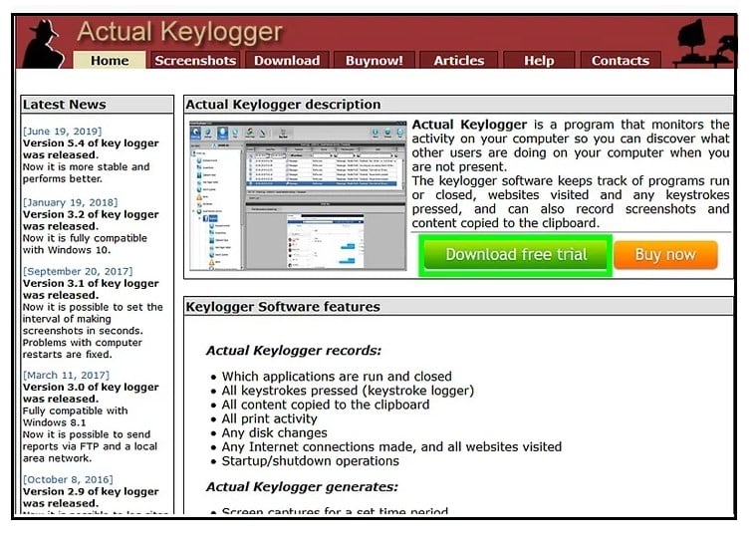Image resolution: width=756 pixels, height=547 pixels.
Task: Click the [March 11, 2017] news date
Action: [66, 376]
